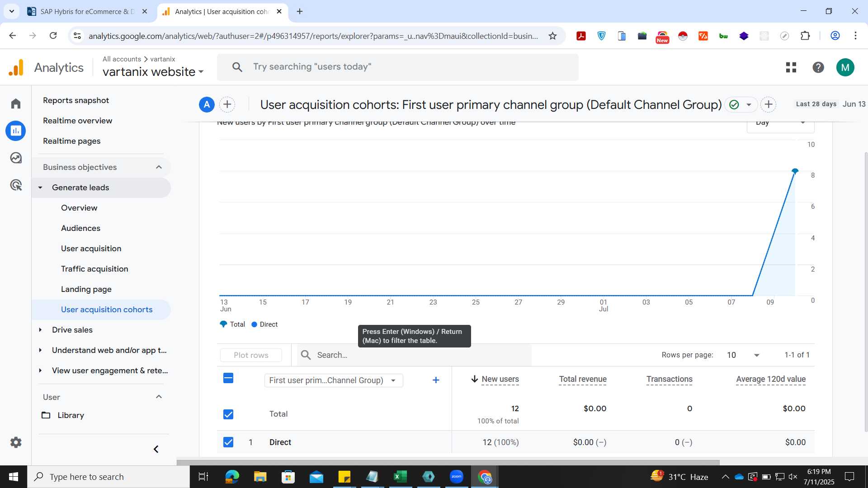Sort by the Transactions column
Image resolution: width=868 pixels, height=488 pixels.
(x=670, y=379)
